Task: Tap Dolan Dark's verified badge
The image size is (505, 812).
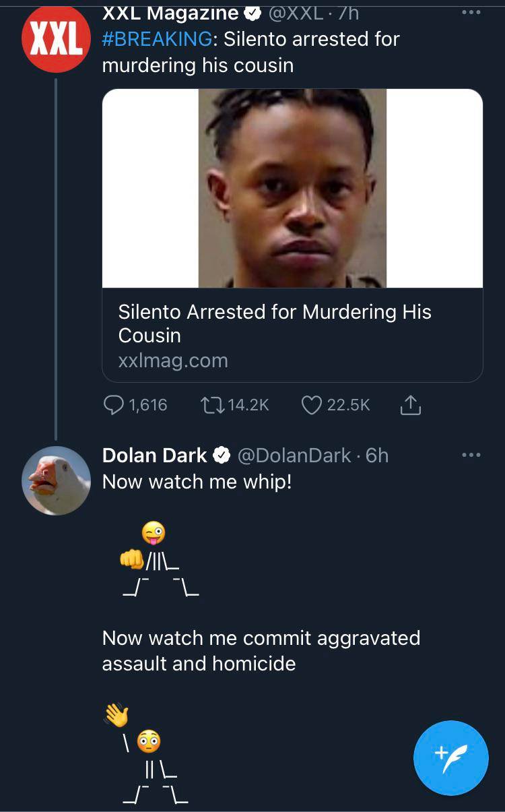Action: 222,456
